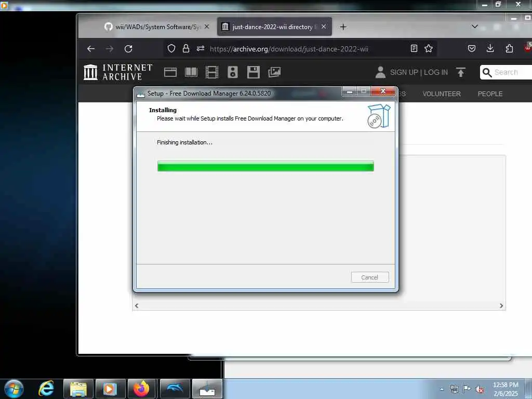Click the SIGN UP link
This screenshot has height=399, width=532.
tap(404, 72)
